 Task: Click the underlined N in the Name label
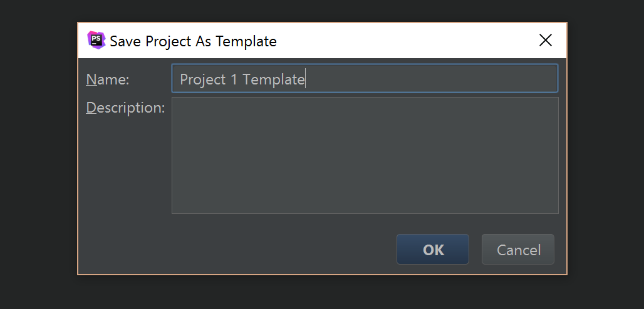(x=90, y=79)
